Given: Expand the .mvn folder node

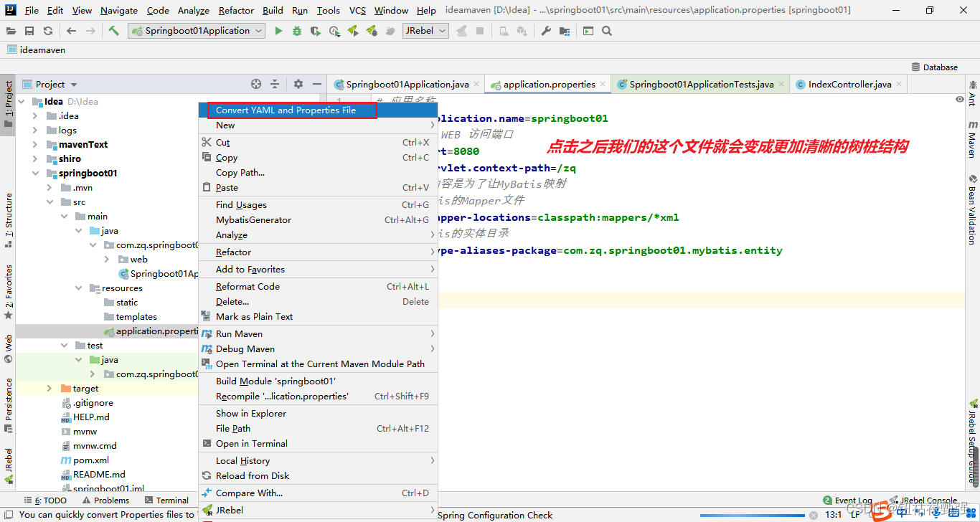Looking at the screenshot, I should pyautogui.click(x=50, y=188).
